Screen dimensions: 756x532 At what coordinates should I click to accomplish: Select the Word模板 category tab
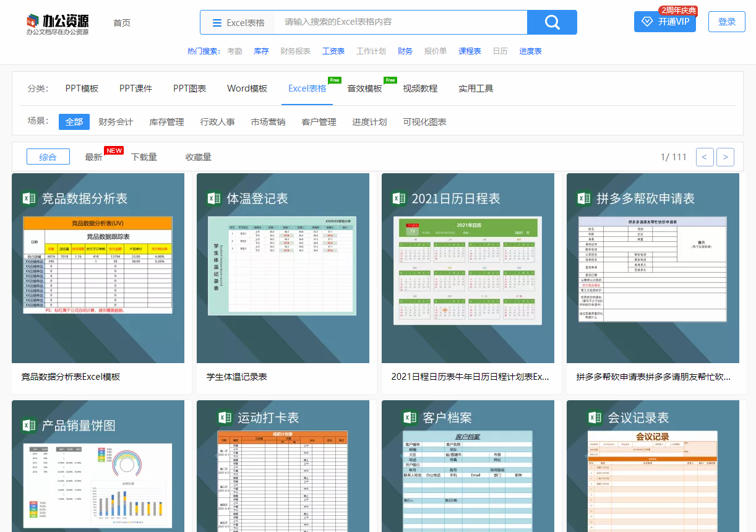pos(247,88)
